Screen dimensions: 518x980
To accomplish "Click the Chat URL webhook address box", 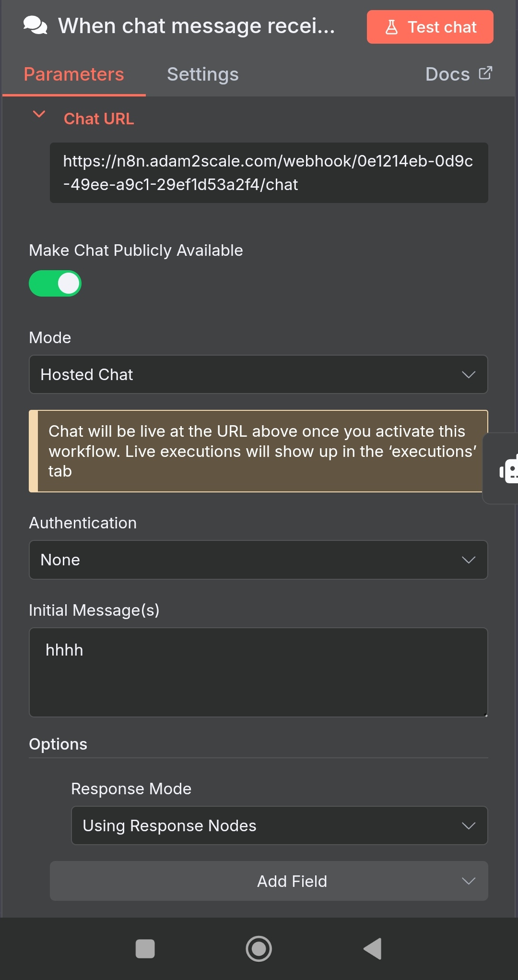I will tap(269, 173).
